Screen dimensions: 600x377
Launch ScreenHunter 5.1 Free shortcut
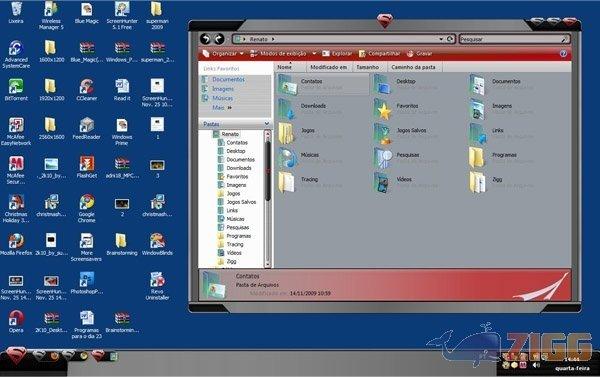pos(122,15)
